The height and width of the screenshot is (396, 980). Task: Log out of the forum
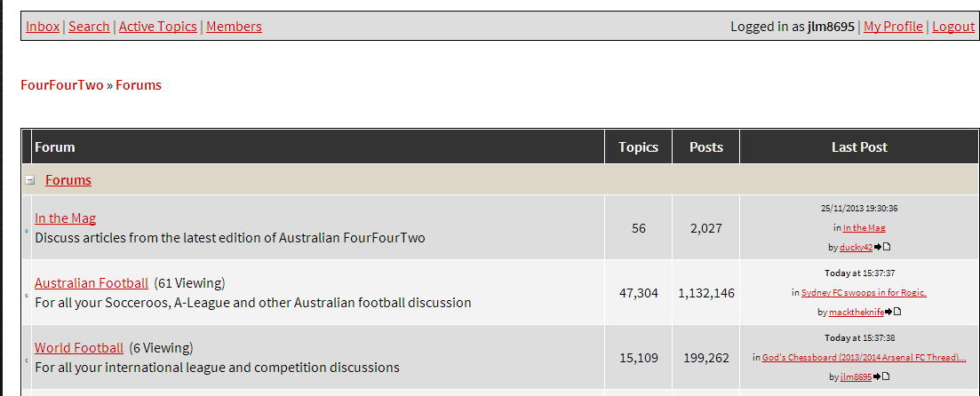coord(953,27)
